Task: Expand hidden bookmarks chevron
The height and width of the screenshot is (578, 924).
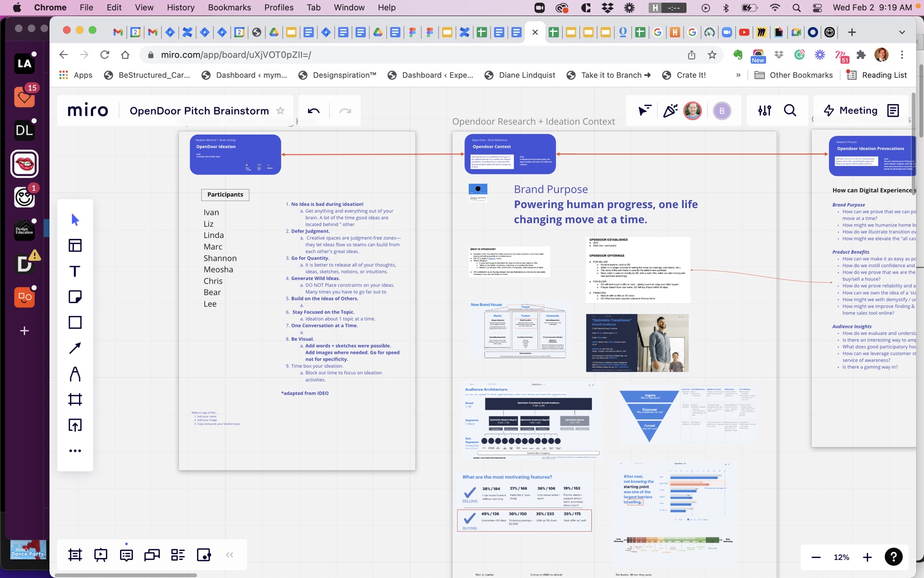Action: [x=738, y=75]
